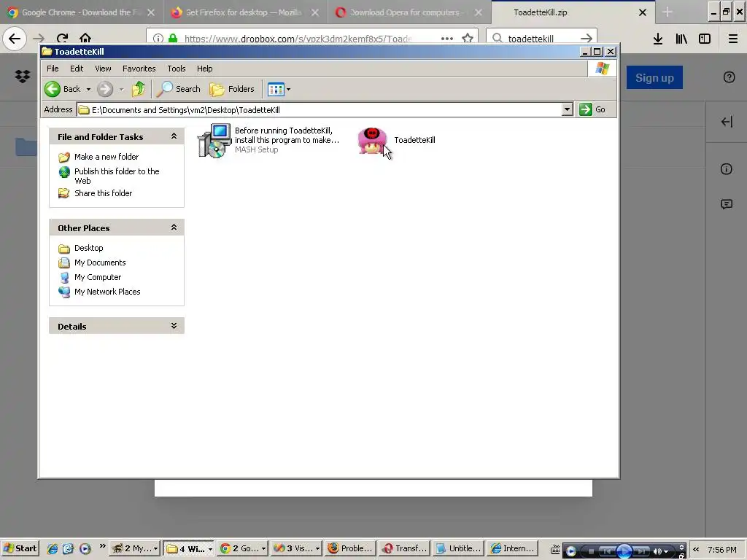Open the Firefox downloads arrow
This screenshot has height=560, width=747.
click(x=658, y=39)
